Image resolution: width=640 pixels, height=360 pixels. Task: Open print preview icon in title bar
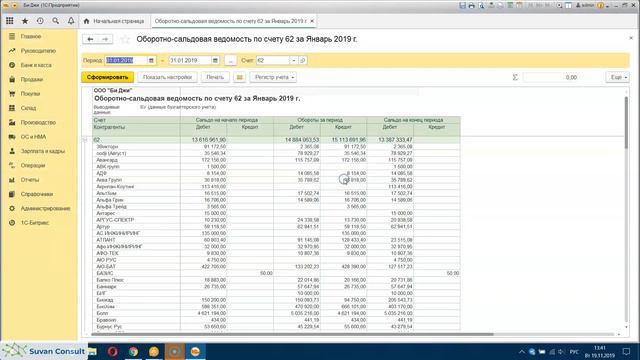click(482, 5)
